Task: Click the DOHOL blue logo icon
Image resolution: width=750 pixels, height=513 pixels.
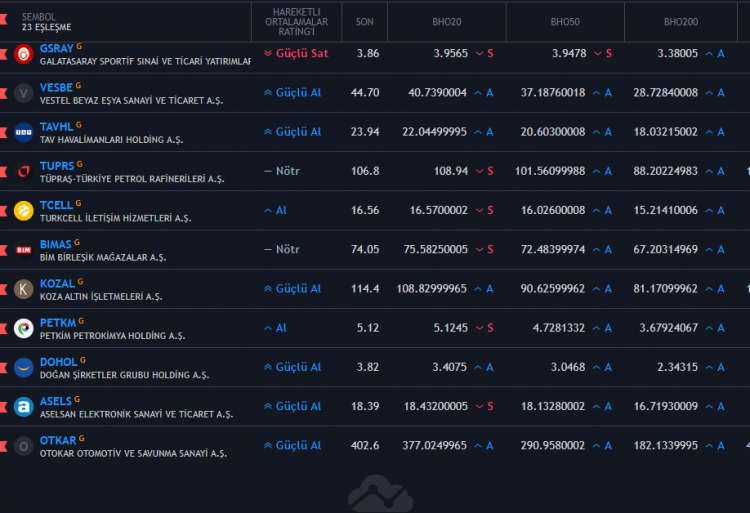Action: [x=23, y=367]
